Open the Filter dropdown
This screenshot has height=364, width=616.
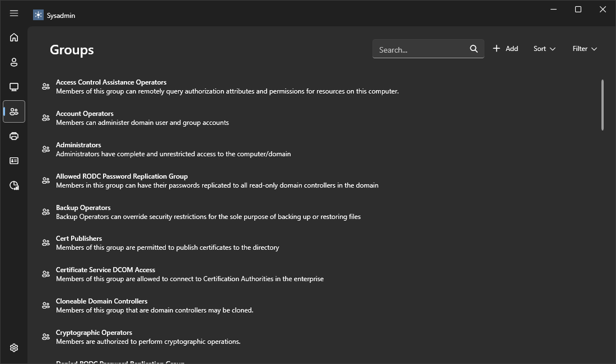(585, 49)
